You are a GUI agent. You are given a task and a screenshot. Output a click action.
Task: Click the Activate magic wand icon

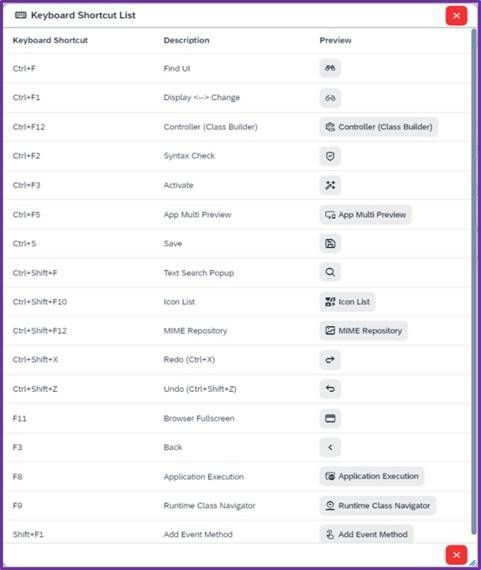click(330, 185)
